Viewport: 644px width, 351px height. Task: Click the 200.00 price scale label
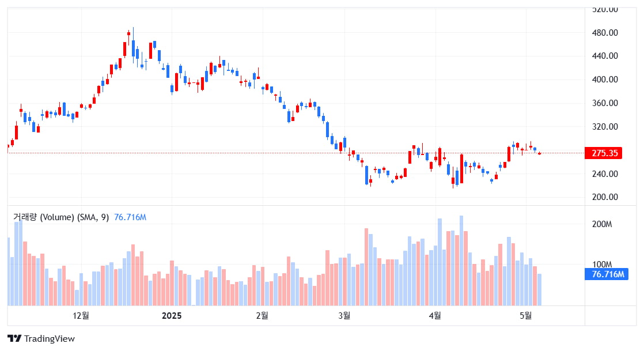click(x=605, y=197)
